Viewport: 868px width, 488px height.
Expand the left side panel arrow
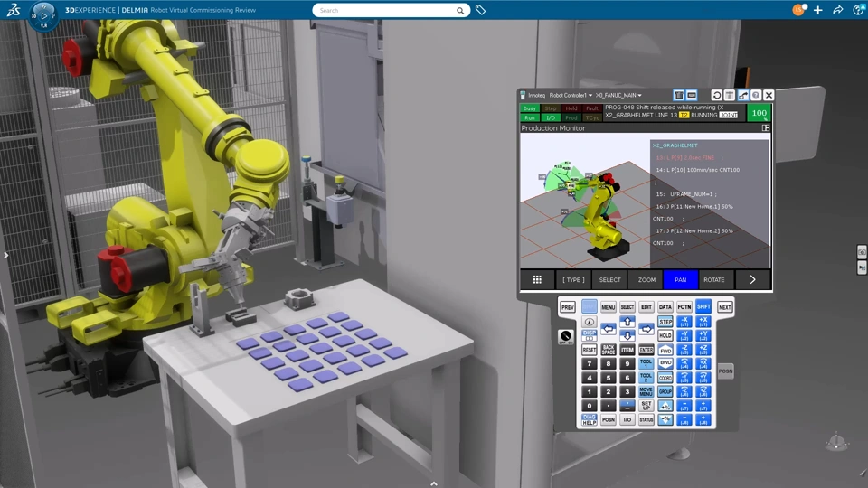click(5, 255)
